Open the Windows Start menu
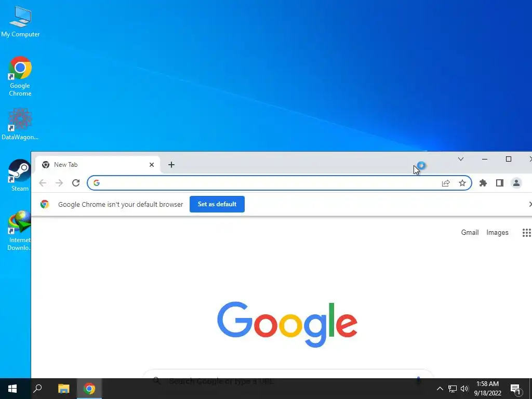Screen dimensions: 532x399 [x=12, y=389]
